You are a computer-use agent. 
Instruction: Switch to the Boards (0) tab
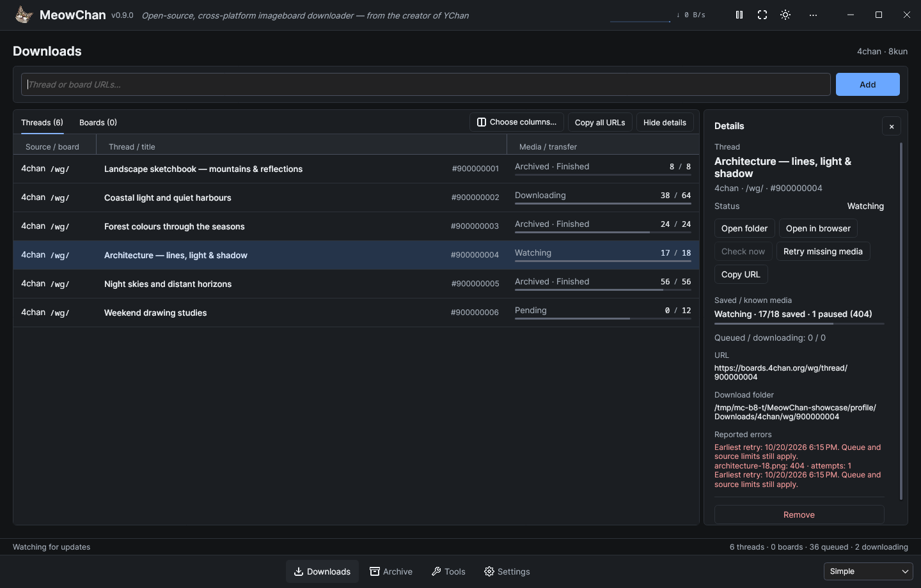click(x=98, y=123)
